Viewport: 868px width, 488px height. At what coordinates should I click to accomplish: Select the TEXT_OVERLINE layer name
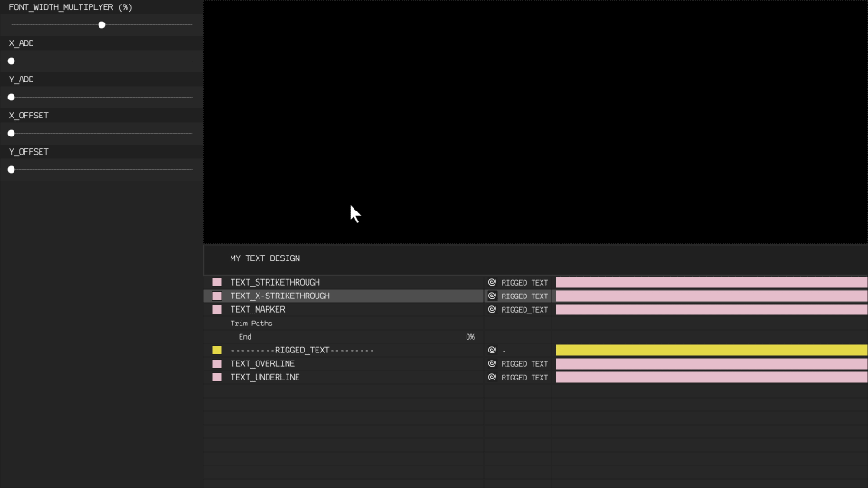[262, 363]
